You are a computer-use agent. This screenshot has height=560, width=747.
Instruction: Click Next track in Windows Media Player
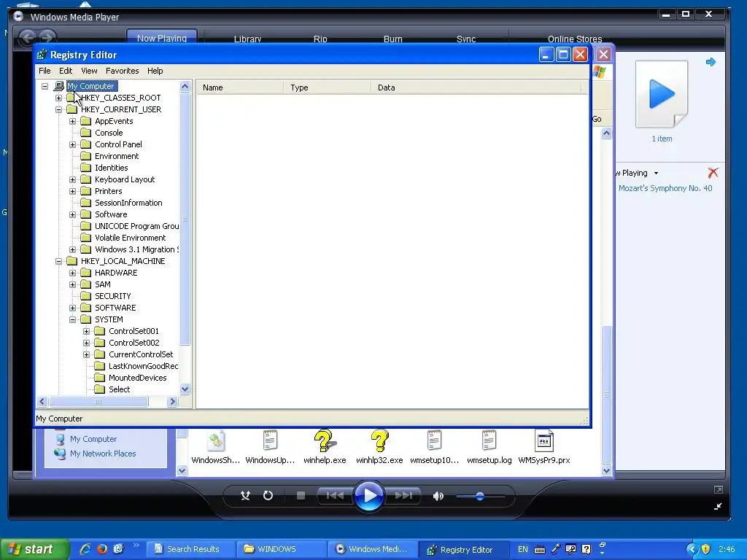(403, 496)
